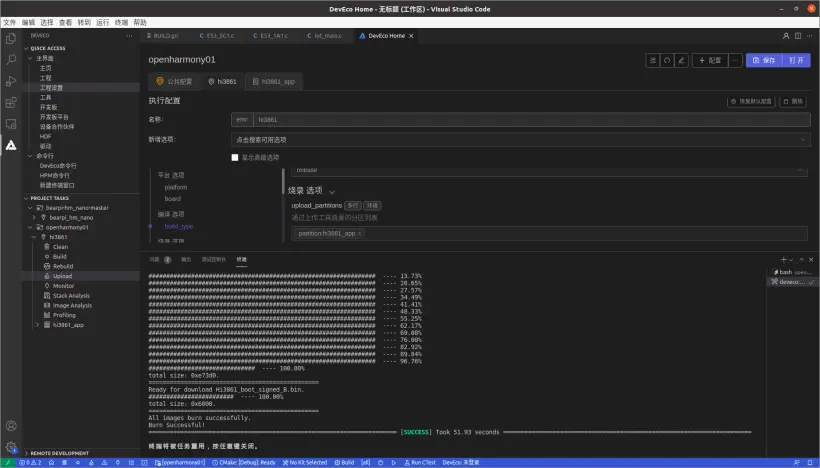Click the 打开 button
Viewport: 820px width, 468px height.
point(796,61)
